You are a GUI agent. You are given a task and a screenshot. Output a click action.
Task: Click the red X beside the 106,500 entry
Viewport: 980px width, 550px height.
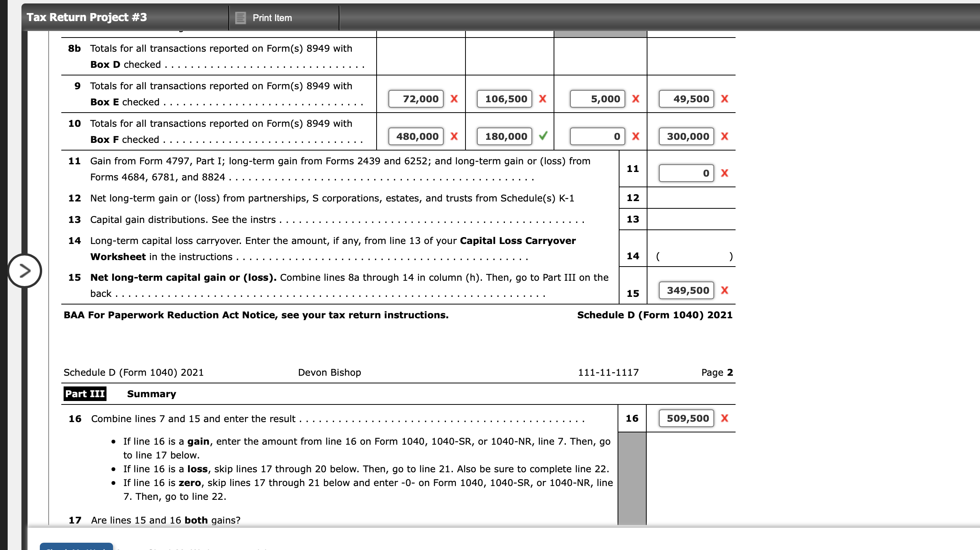[542, 98]
